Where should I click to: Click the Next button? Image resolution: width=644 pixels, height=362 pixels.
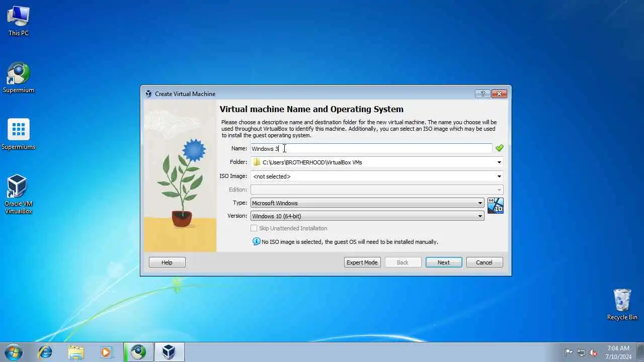[x=444, y=262]
